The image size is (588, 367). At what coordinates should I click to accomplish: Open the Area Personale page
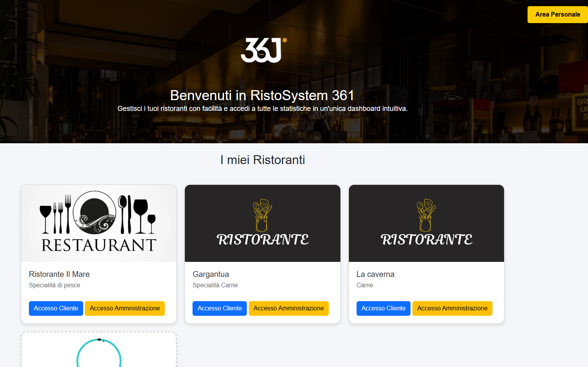pyautogui.click(x=557, y=14)
